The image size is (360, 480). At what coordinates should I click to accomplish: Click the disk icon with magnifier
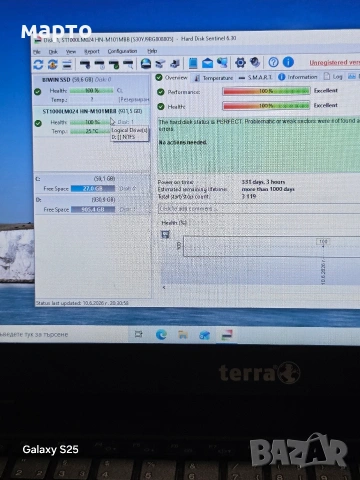(x=128, y=64)
